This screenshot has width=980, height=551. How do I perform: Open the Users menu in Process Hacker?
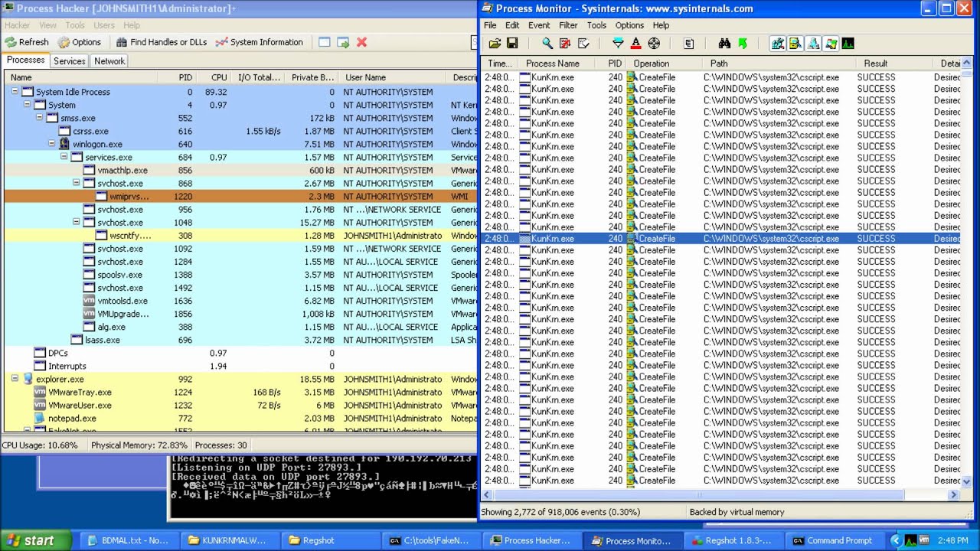tap(104, 25)
